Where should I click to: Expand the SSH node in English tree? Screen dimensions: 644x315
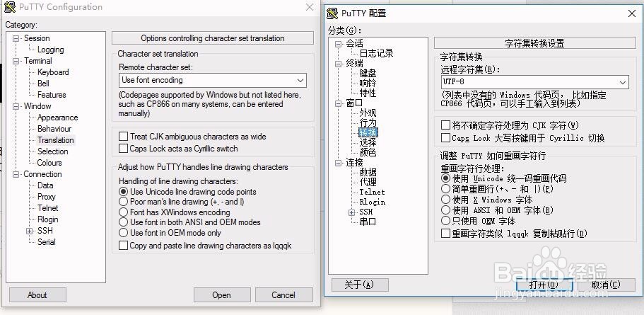point(29,231)
